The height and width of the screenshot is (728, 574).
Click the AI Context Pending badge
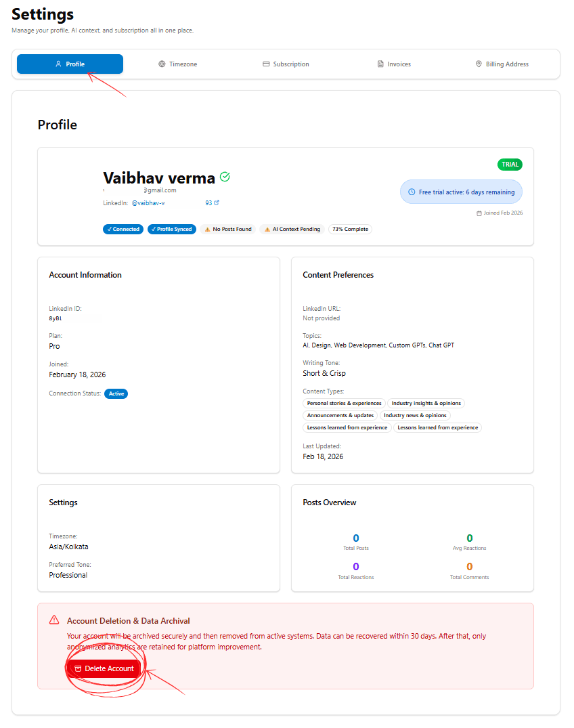[x=291, y=230]
